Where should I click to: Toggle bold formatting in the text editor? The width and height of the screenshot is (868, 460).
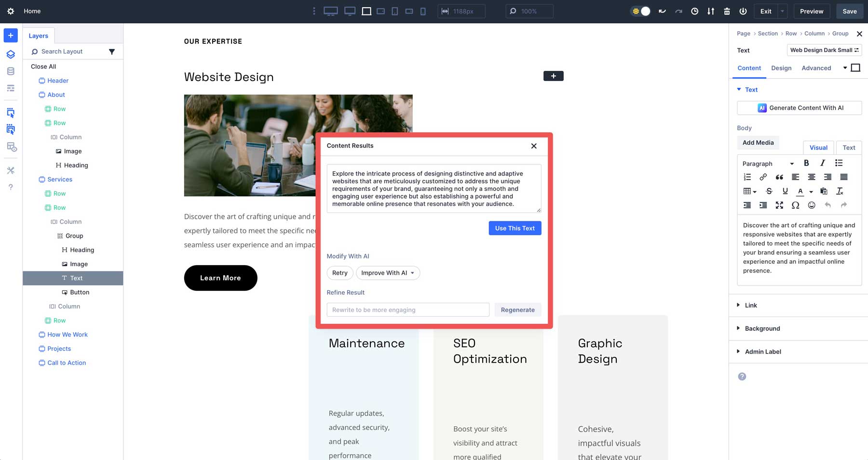[806, 163]
